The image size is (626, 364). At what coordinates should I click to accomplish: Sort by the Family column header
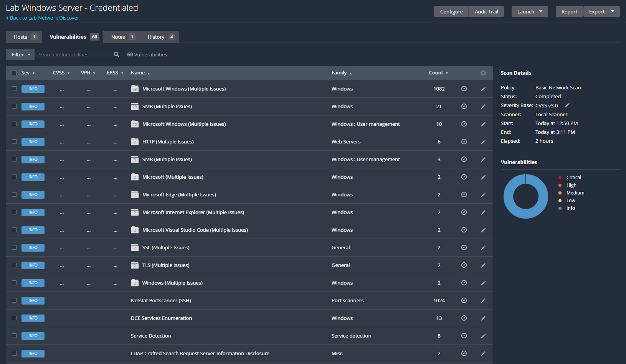point(342,73)
